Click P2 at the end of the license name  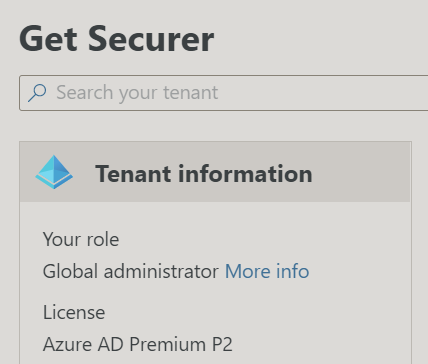pyautogui.click(x=222, y=344)
